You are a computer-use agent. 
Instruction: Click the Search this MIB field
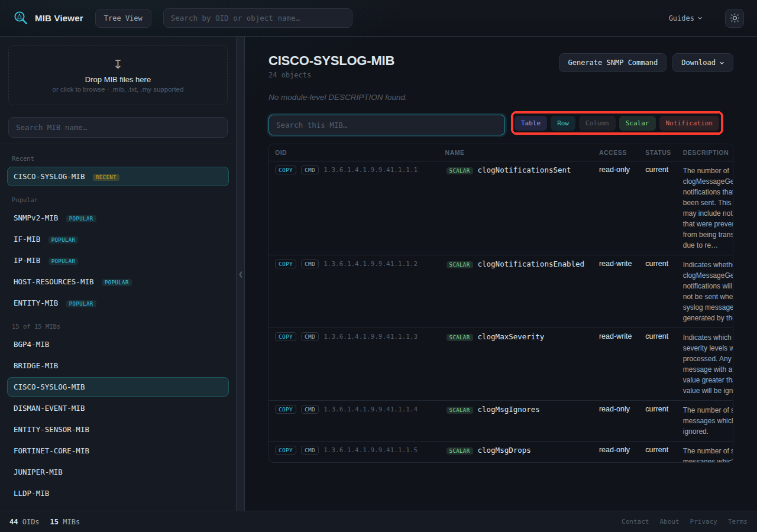(387, 125)
